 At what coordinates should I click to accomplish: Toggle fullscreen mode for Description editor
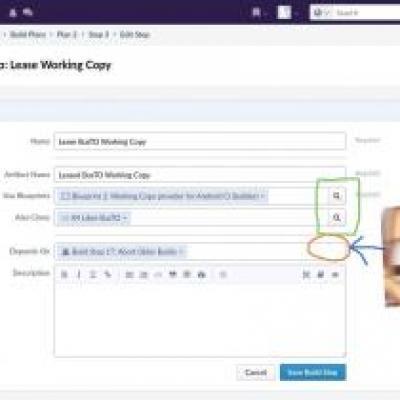coord(306,275)
